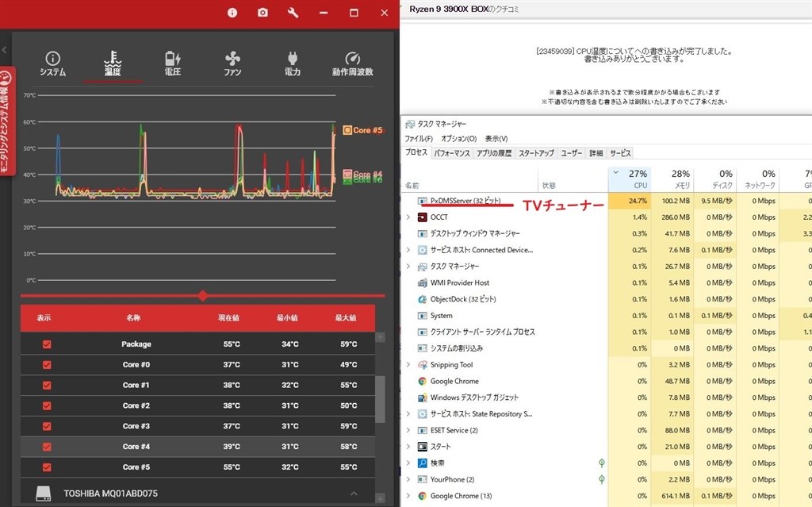
Task: Switch to アプリの履歴 tab
Action: (x=494, y=153)
